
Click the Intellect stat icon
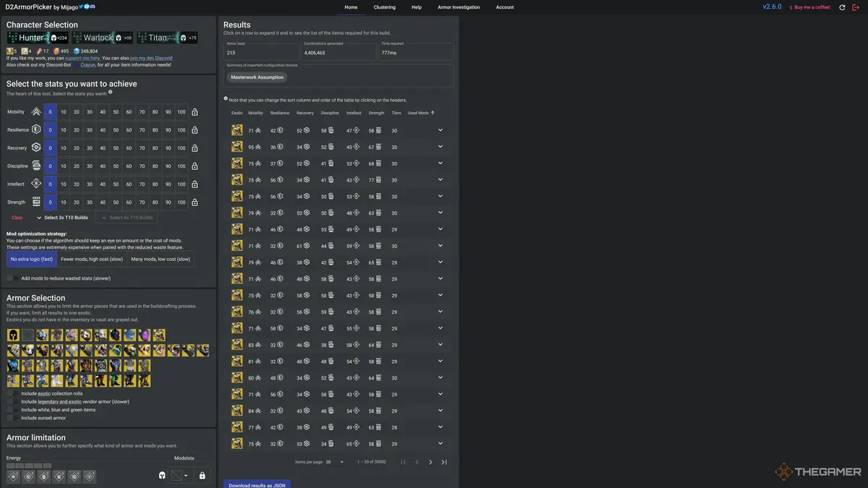pos(35,184)
